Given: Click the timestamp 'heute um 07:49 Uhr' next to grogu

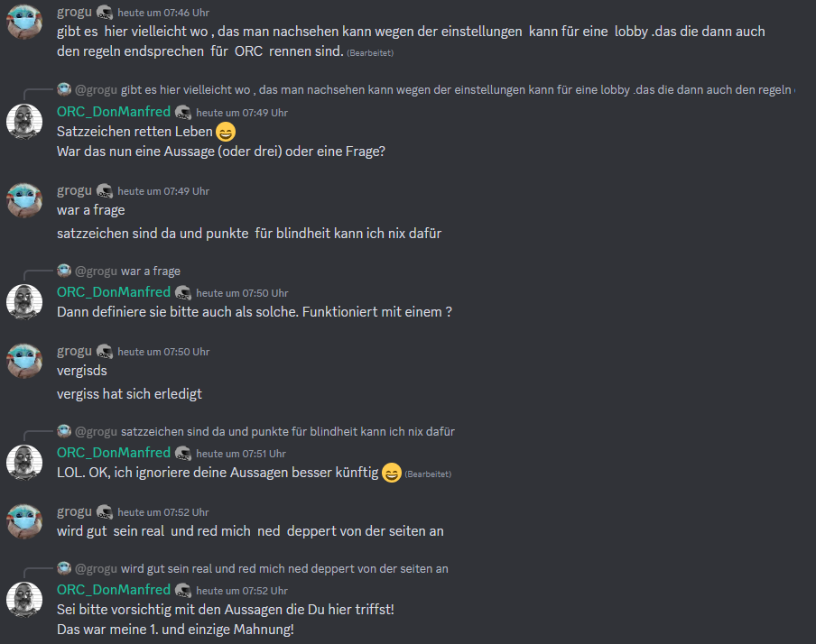Looking at the screenshot, I should tap(163, 191).
